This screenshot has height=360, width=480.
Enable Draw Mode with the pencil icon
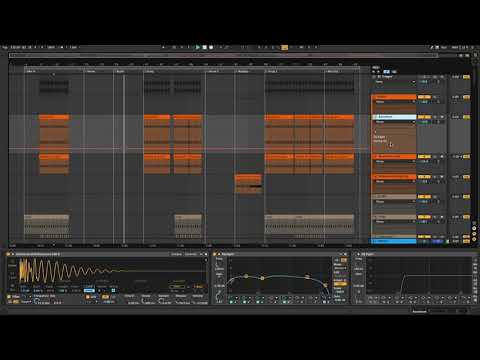point(431,47)
